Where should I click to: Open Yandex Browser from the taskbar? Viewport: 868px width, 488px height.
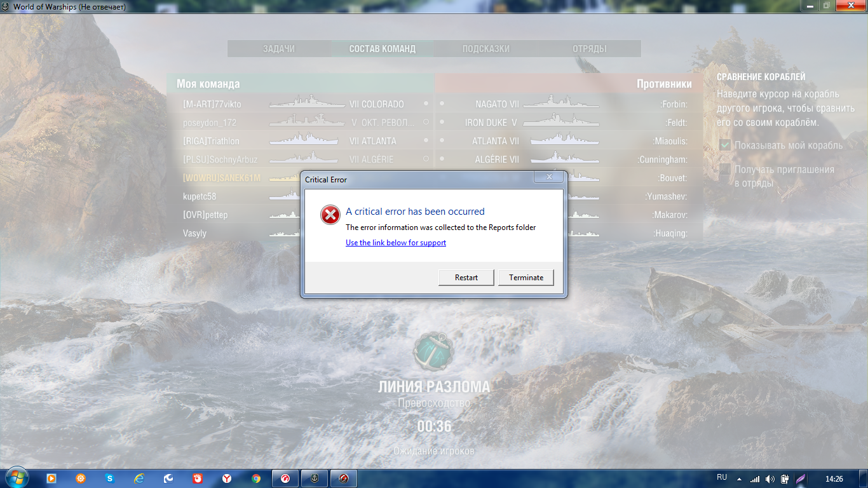227,478
